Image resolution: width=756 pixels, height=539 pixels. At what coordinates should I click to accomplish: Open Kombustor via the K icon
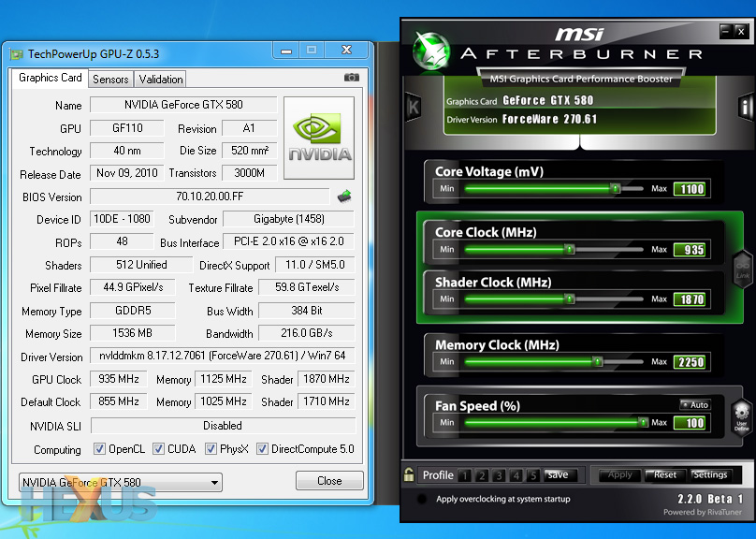[x=414, y=107]
